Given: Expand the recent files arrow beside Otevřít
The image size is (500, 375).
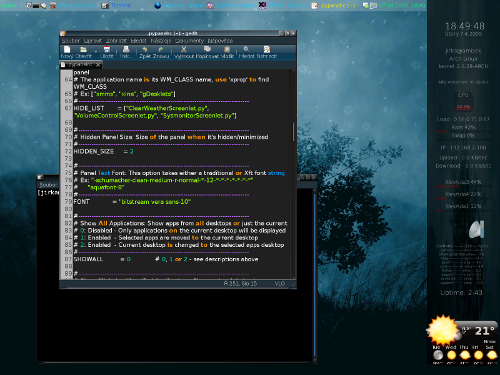Looking at the screenshot, I should coord(96,51).
